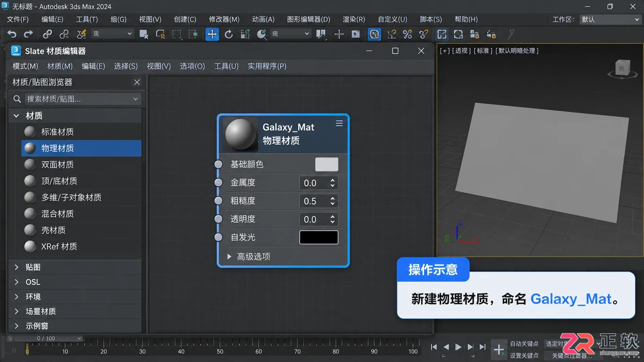Toggle Angle Snap in toolbar

391,34
